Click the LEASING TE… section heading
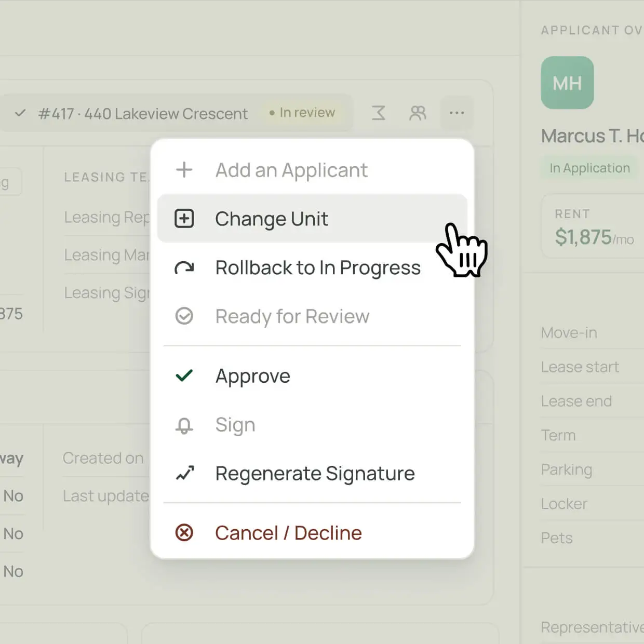 pos(106,177)
